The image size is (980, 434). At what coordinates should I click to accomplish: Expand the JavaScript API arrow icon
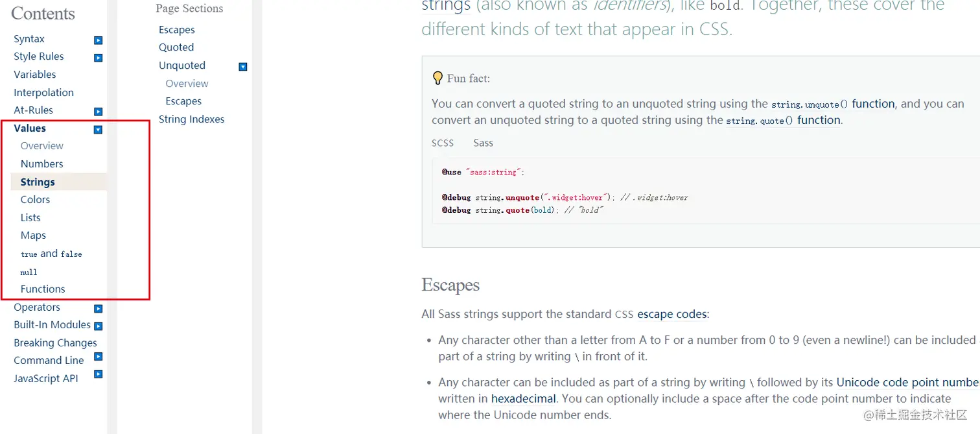point(98,374)
